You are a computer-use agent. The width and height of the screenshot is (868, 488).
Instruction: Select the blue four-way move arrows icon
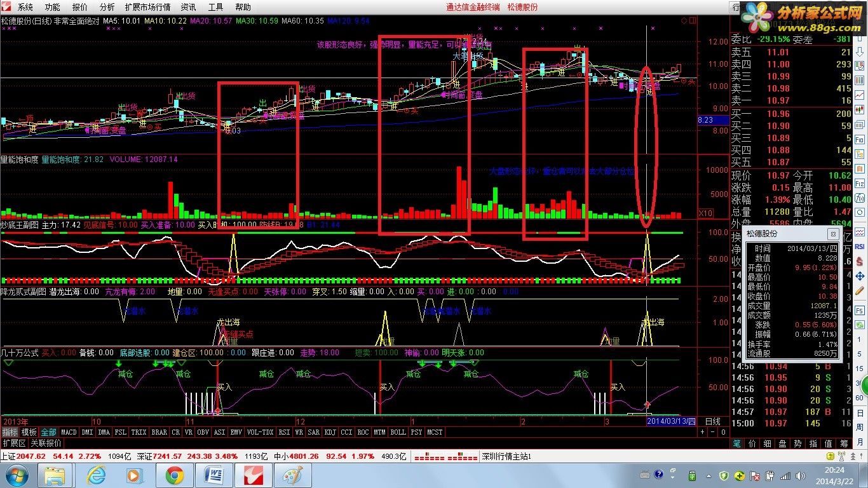tap(859, 276)
